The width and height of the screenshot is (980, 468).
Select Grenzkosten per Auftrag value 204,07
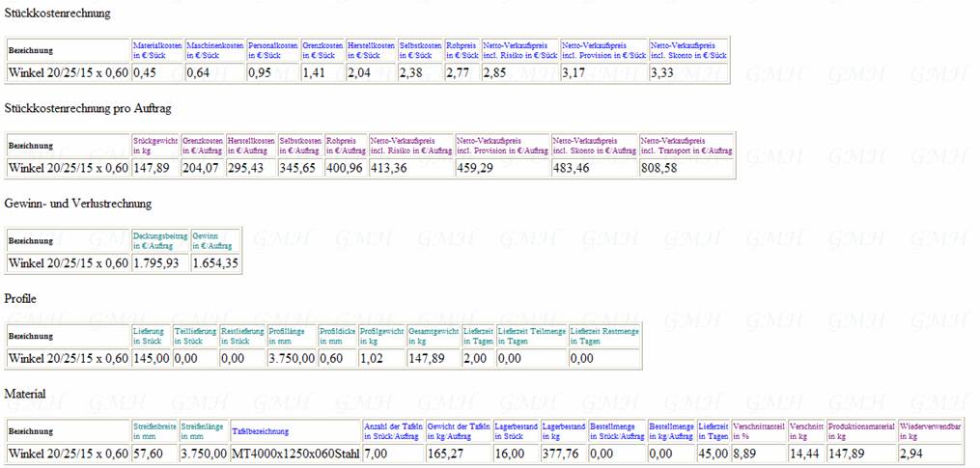199,168
